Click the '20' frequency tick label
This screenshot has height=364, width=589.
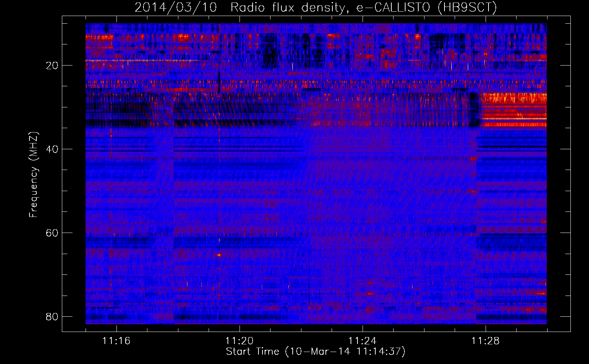click(x=52, y=66)
